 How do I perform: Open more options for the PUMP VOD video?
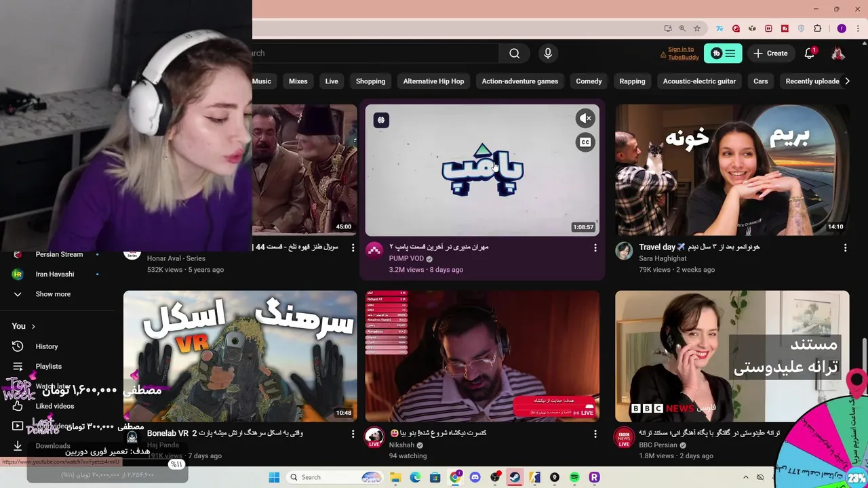595,248
